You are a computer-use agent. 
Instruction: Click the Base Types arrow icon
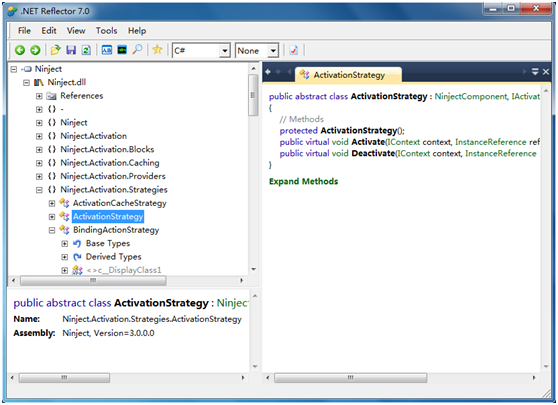click(x=77, y=243)
